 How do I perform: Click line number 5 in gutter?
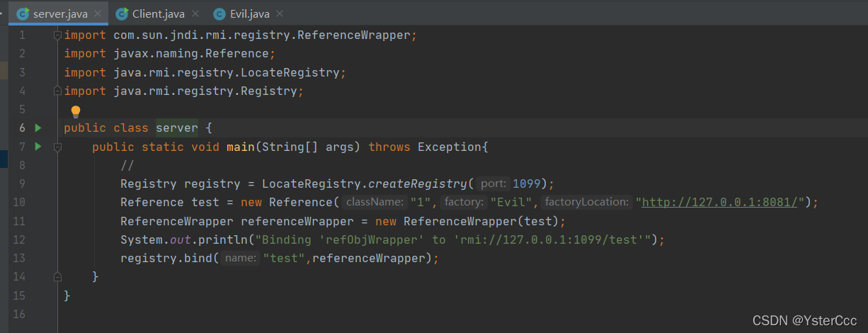[x=22, y=109]
